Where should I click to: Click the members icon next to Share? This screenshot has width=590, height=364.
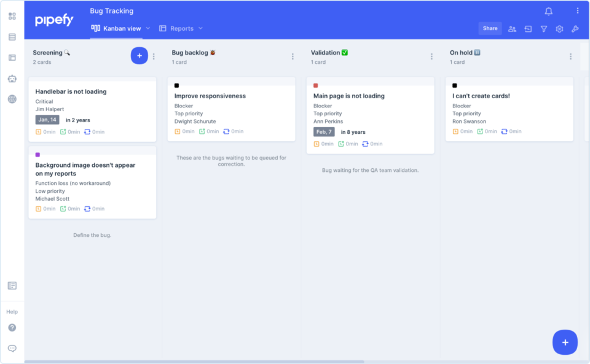point(512,28)
